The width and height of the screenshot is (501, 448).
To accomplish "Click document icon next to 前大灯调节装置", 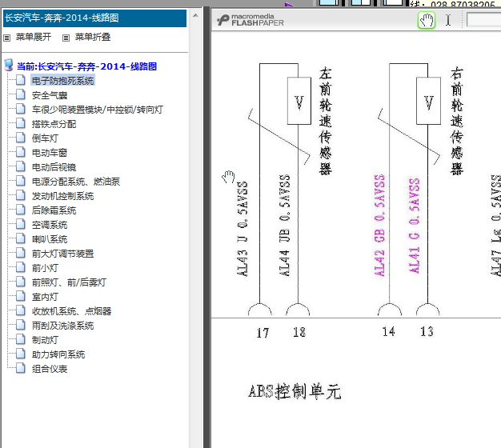I will click(21, 252).
